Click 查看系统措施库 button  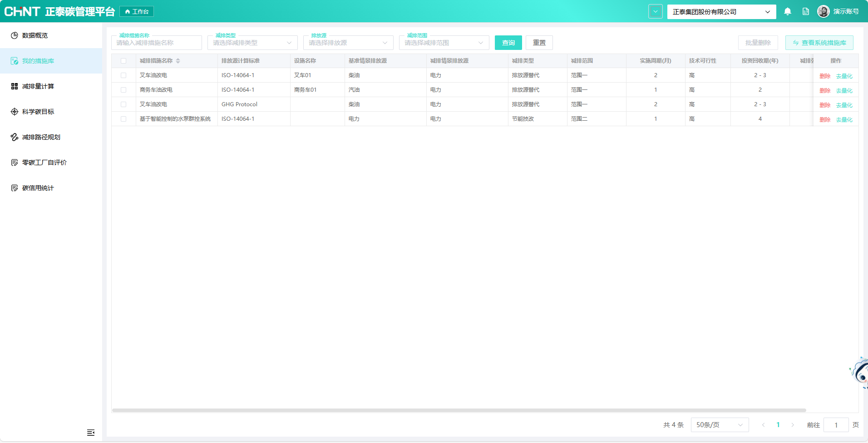click(819, 43)
